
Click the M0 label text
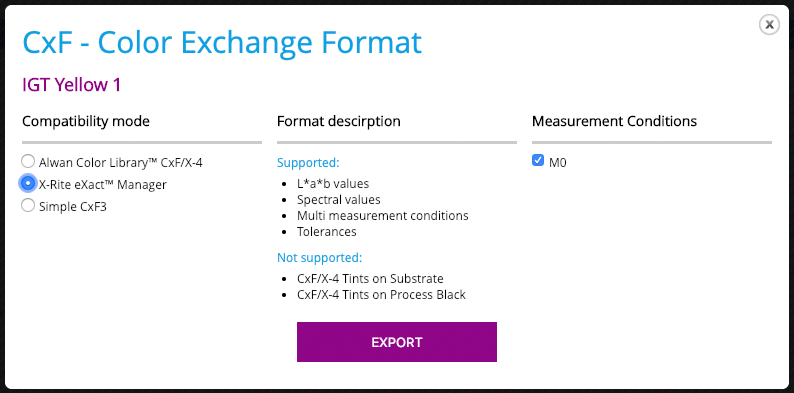558,163
